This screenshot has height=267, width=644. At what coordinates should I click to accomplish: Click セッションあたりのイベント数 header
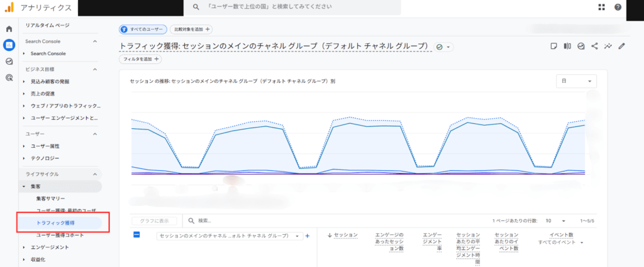tap(507, 242)
